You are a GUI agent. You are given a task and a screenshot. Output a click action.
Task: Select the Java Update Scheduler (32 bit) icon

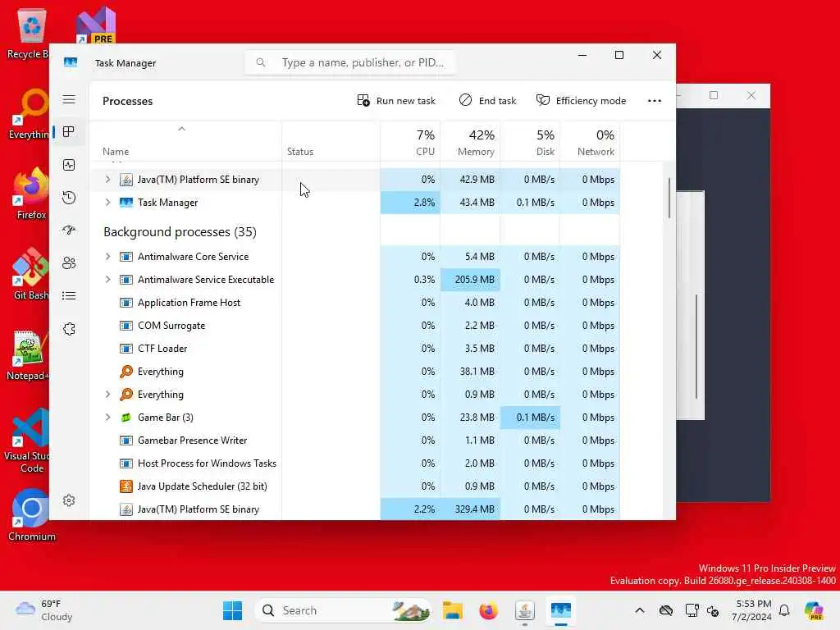[x=126, y=486]
